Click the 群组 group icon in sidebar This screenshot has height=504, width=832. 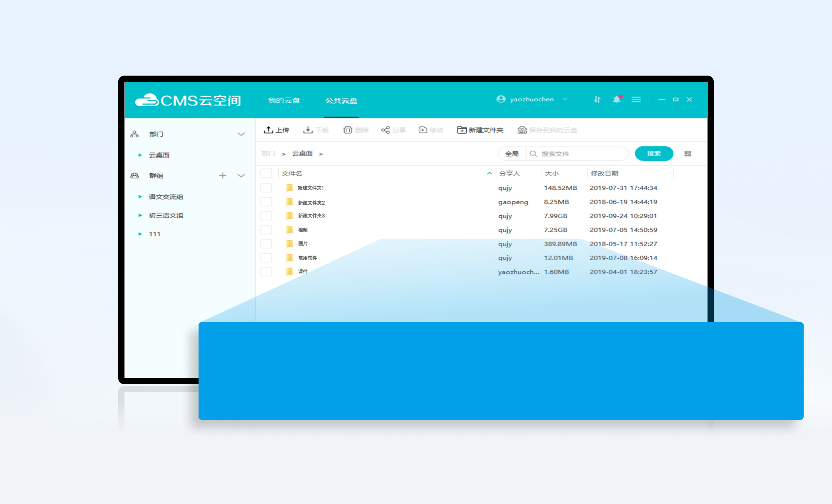click(134, 176)
